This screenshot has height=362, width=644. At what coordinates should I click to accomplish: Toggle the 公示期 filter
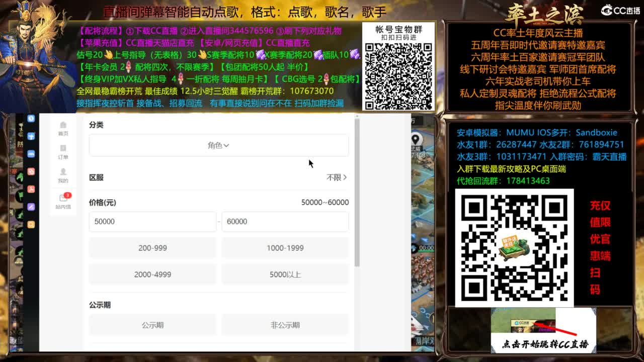[x=152, y=325]
